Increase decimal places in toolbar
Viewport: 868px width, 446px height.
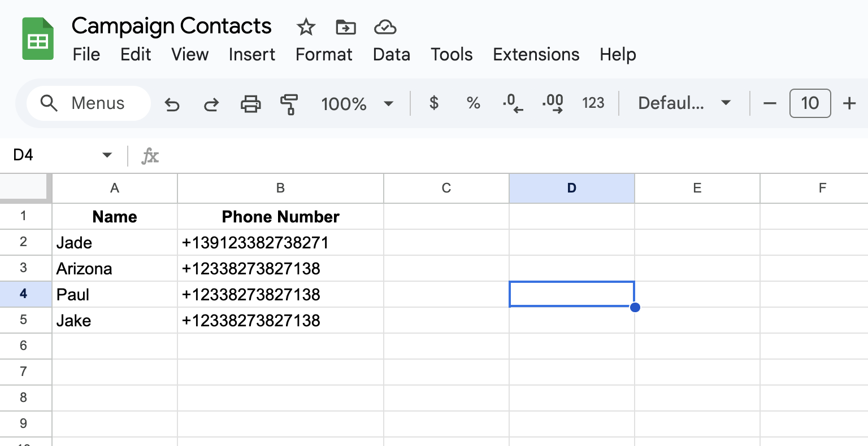[x=552, y=103]
